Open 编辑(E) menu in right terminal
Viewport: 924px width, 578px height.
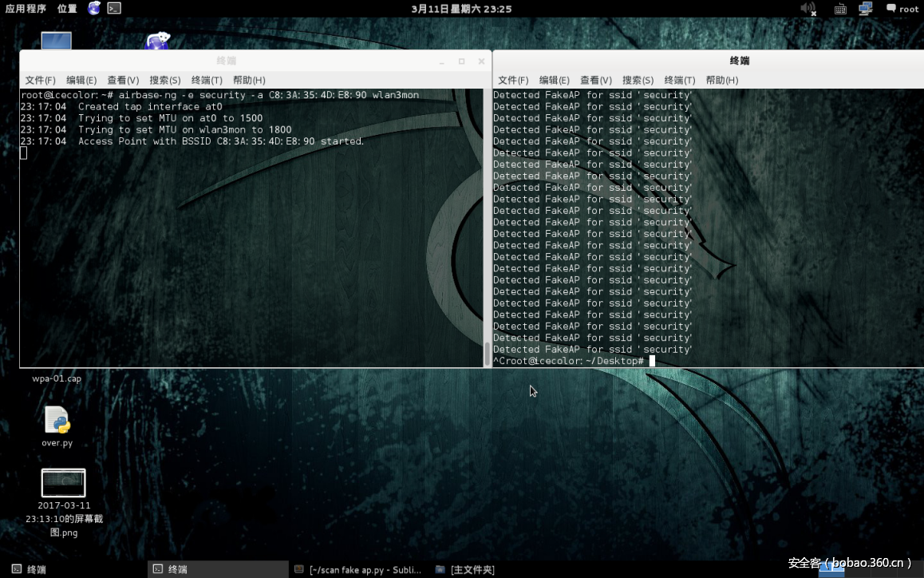(x=554, y=80)
